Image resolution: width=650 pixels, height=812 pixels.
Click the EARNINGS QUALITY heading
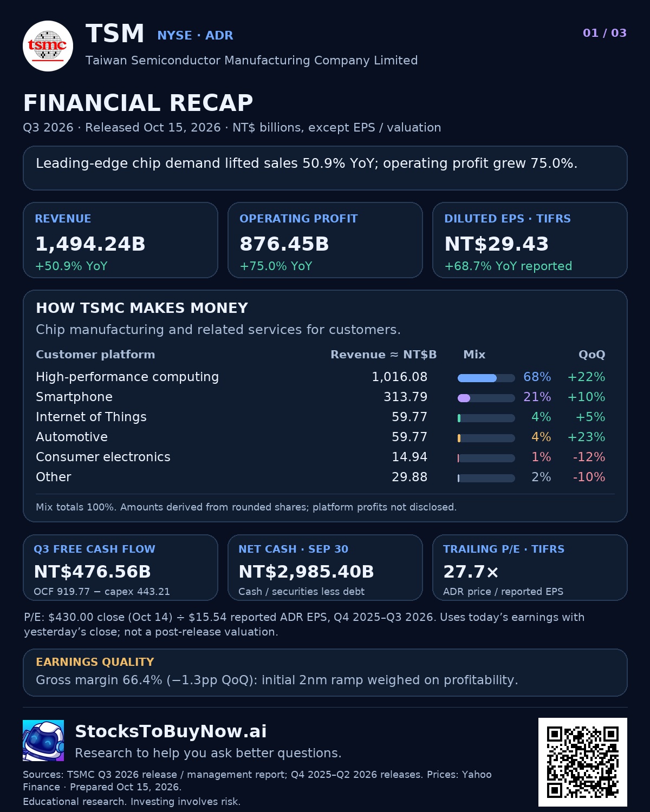(95, 662)
